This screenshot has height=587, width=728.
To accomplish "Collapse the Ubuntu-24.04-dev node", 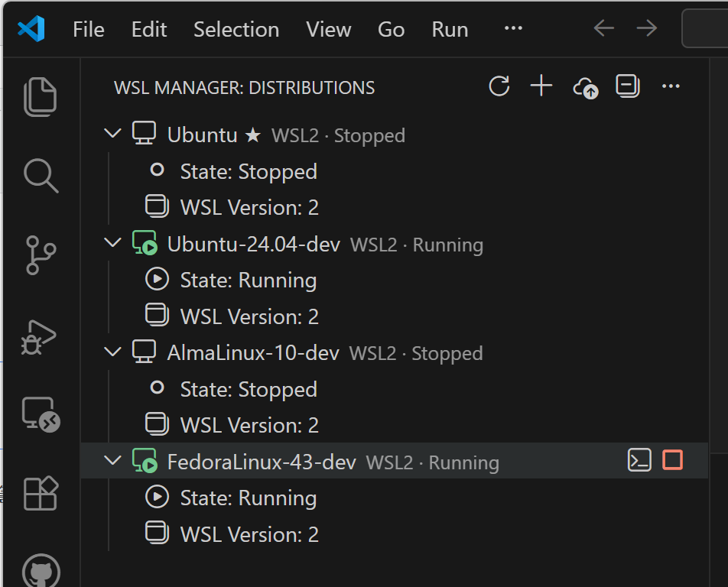I will [x=113, y=244].
